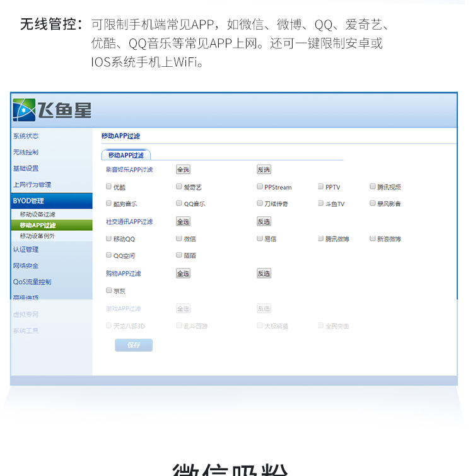Click 反选 for 游戏APP过滤
Viewport: 473px width, 476px height.
264,309
